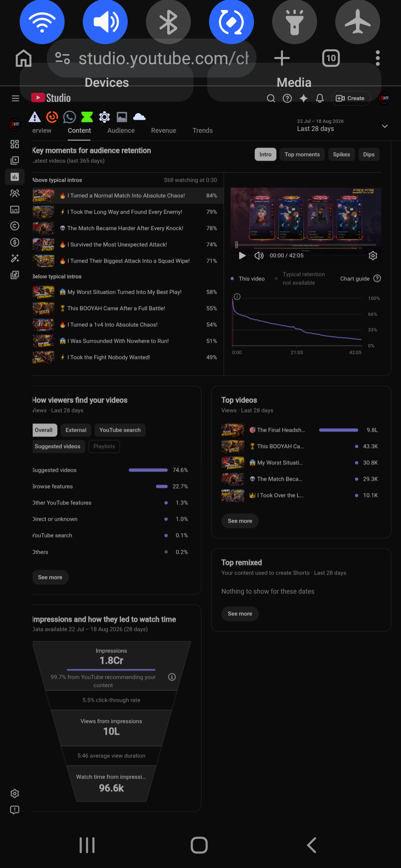Viewport: 401px width, 868px height.
Task: Open the Analytics sidebar icon
Action: (15, 177)
